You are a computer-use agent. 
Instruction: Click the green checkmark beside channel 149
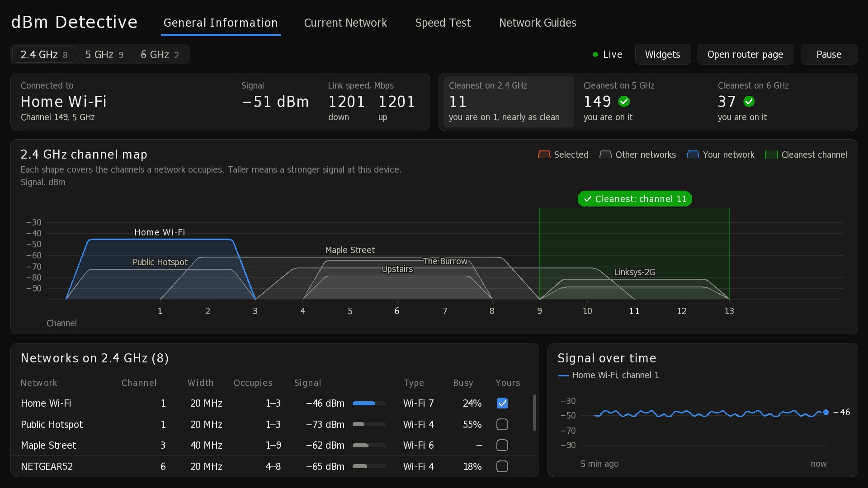click(624, 101)
